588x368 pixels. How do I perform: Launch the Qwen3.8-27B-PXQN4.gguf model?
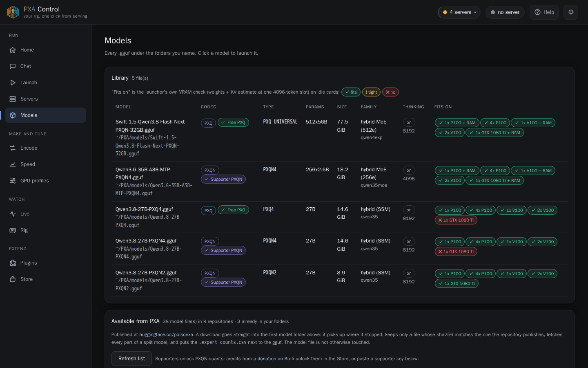point(146,241)
